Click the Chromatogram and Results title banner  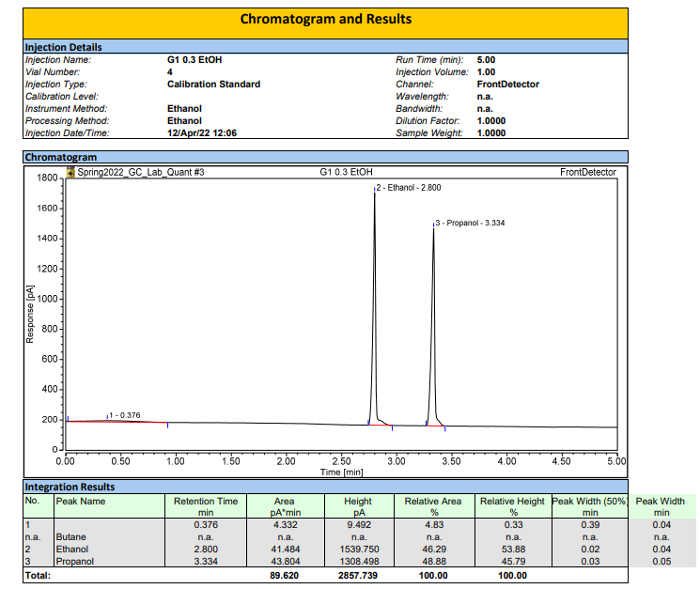tap(325, 19)
